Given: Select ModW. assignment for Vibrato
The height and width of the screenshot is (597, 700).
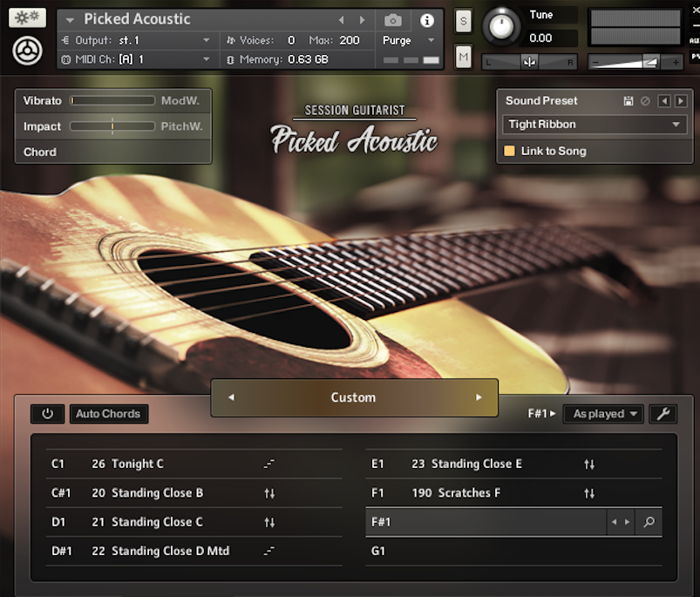Looking at the screenshot, I should tap(180, 100).
